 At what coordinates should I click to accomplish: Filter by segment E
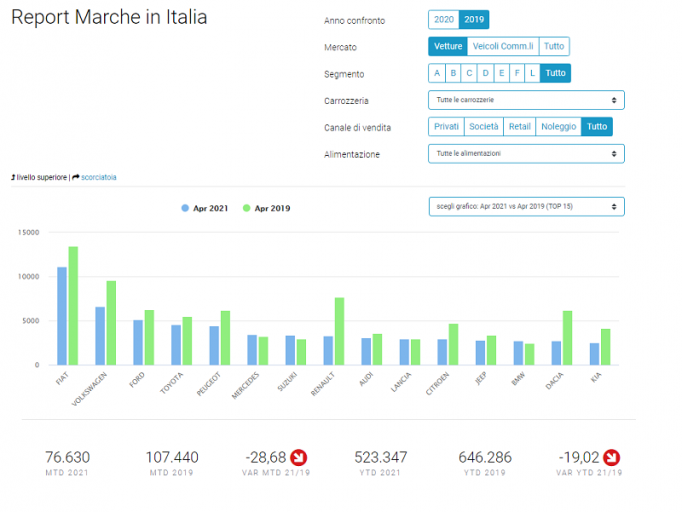tap(501, 73)
